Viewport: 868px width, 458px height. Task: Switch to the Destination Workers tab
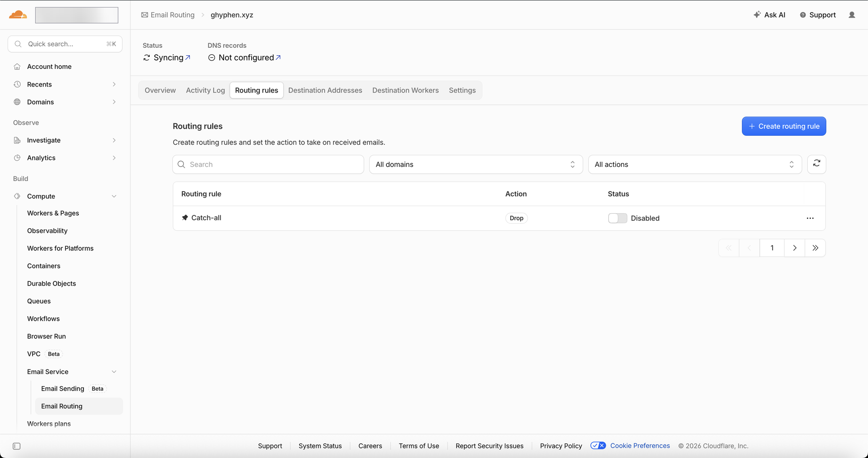(x=405, y=90)
